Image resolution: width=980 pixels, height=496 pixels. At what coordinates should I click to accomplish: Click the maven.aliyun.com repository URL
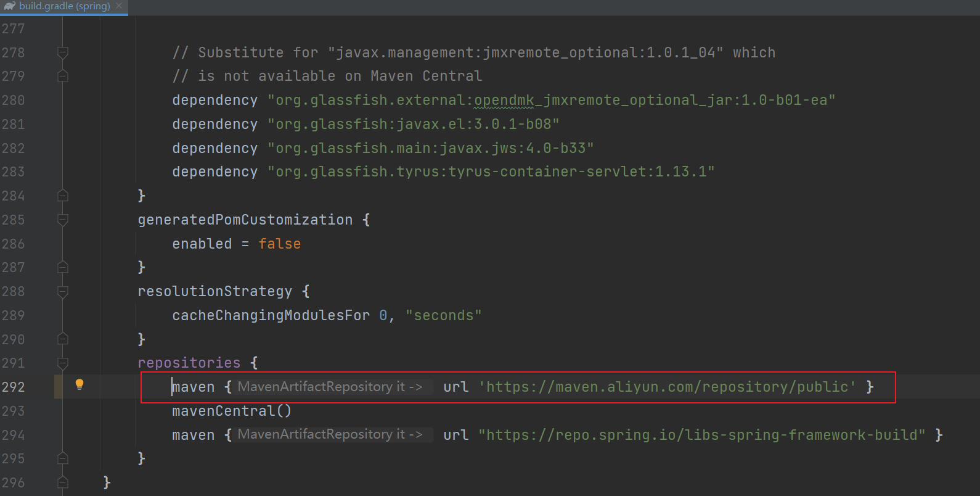(667, 387)
